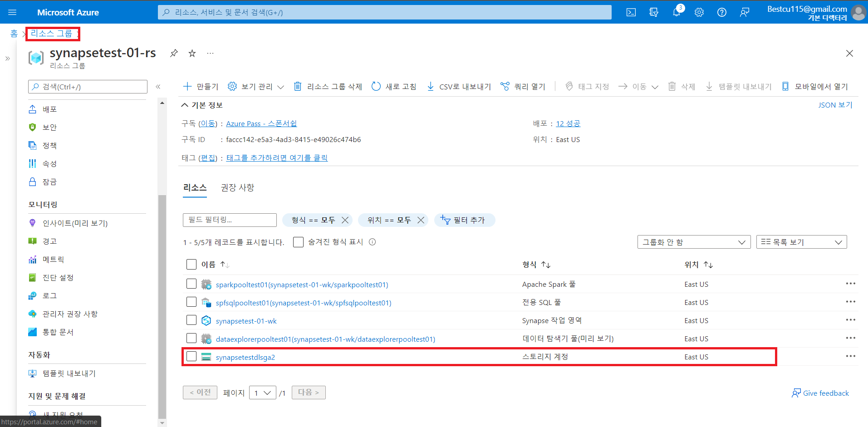Open Cloud Shell from the top bar
This screenshot has height=427, width=868.
click(x=631, y=12)
